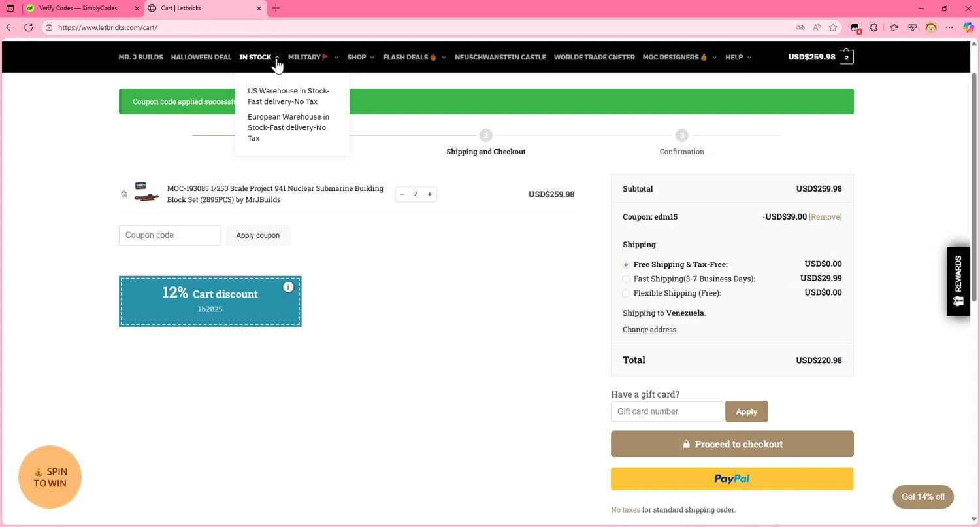
Task: Open the submarine product title link
Action: [275, 194]
